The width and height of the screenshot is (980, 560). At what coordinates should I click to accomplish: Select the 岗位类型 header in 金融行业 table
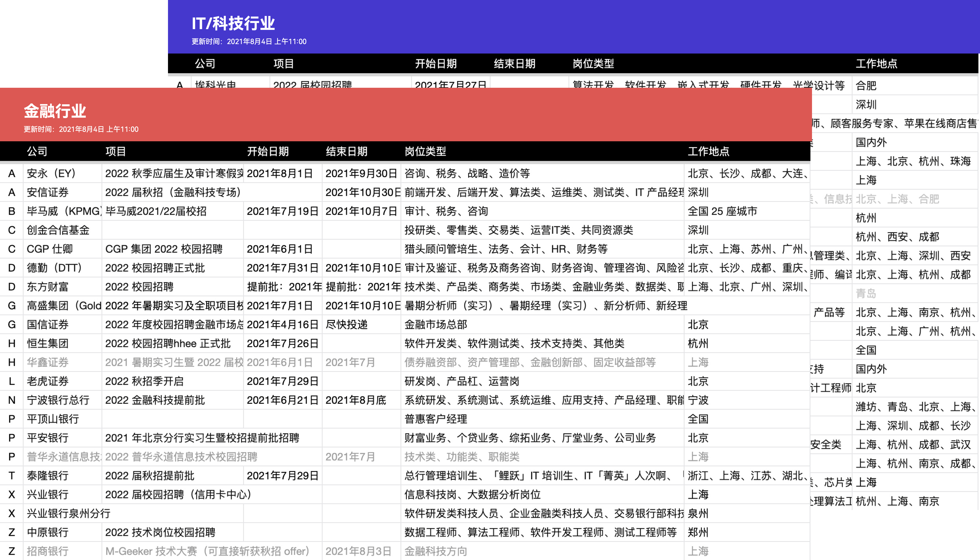click(425, 151)
